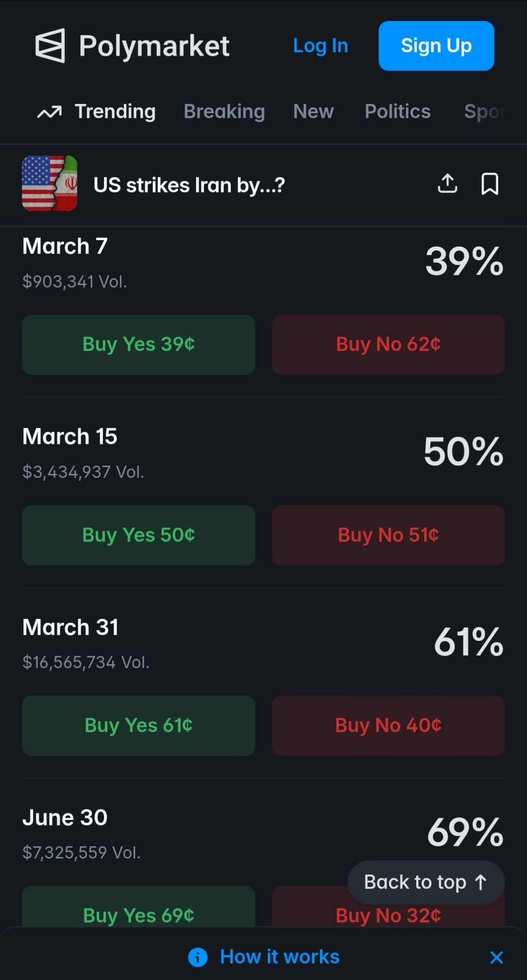The image size is (527, 980).
Task: Click the Trending arrow icon
Action: pos(50,112)
